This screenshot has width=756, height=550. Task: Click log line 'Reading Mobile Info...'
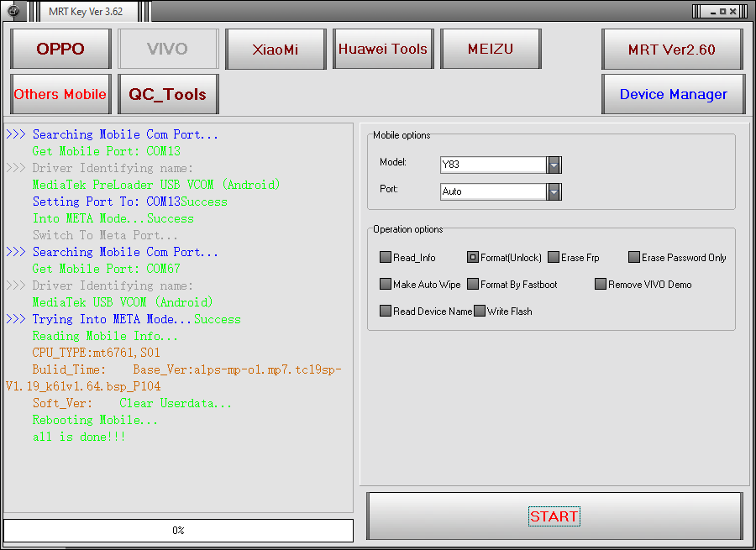105,336
